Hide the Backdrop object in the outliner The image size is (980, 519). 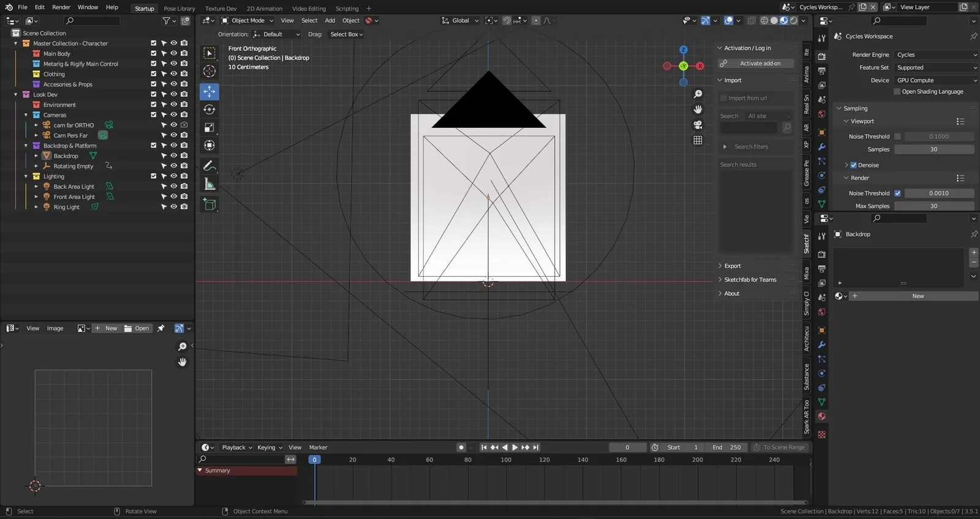tap(174, 155)
